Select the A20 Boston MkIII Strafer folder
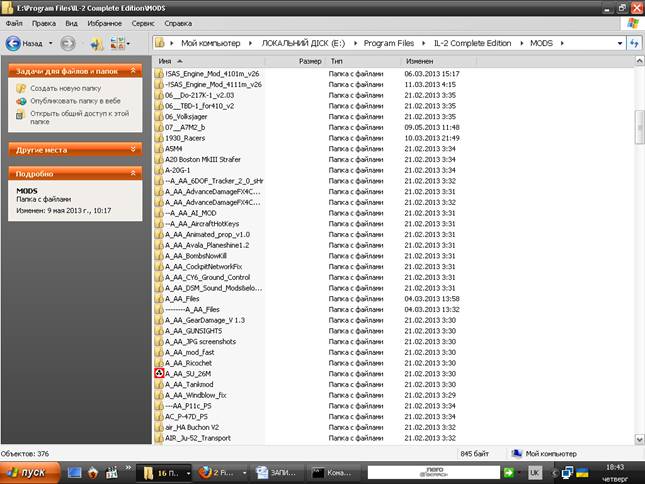 pyautogui.click(x=203, y=159)
